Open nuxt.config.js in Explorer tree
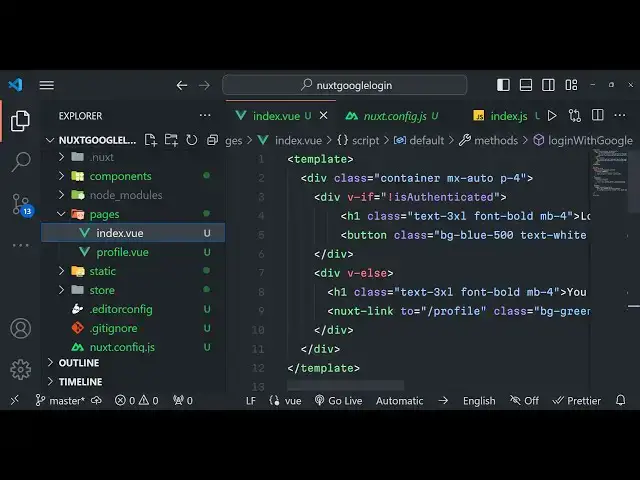The image size is (640, 480). 133,347
